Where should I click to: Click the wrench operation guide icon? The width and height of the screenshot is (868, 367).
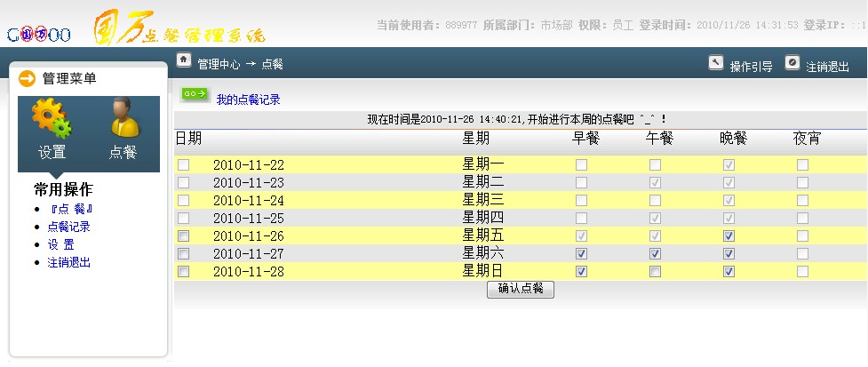(716, 62)
